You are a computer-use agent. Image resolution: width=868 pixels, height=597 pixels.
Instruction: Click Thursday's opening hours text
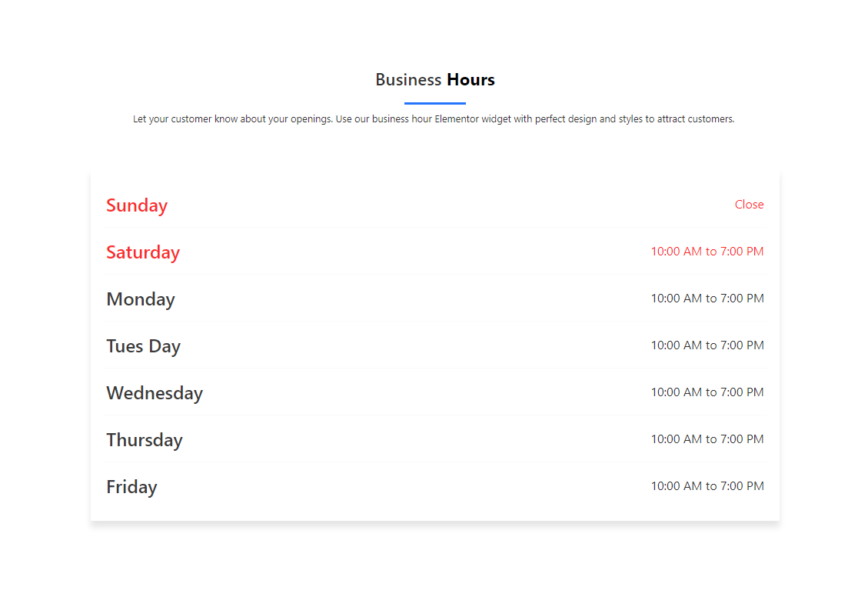click(707, 439)
